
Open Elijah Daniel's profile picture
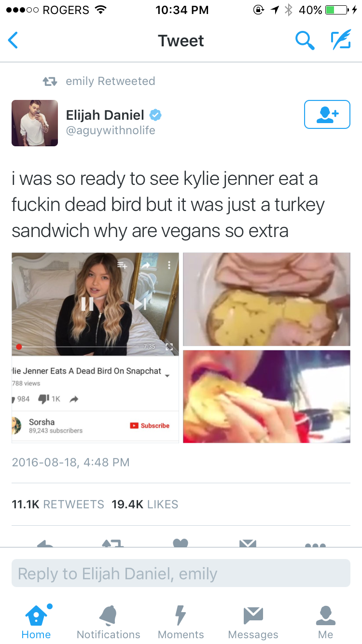35,123
